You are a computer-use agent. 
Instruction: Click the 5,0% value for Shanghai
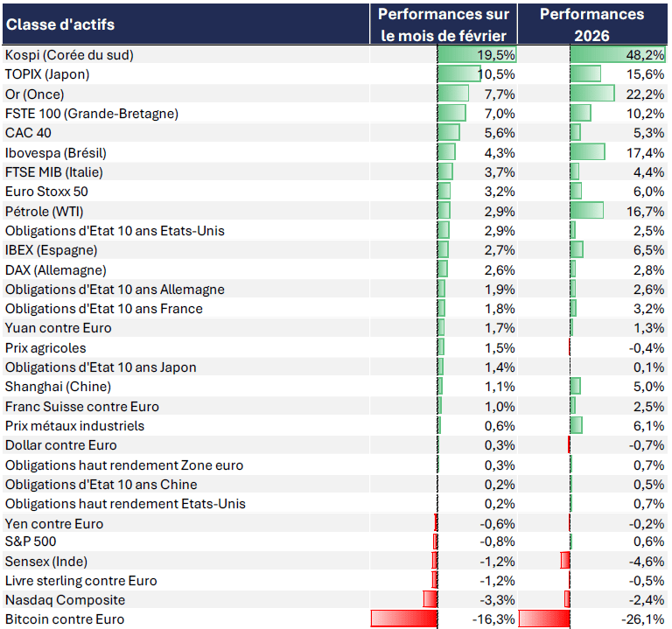click(x=649, y=387)
